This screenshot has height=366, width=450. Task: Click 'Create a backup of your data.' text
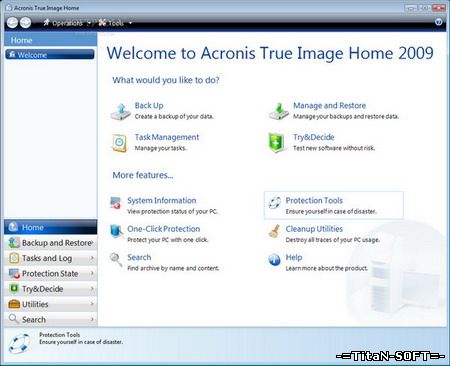(x=174, y=116)
